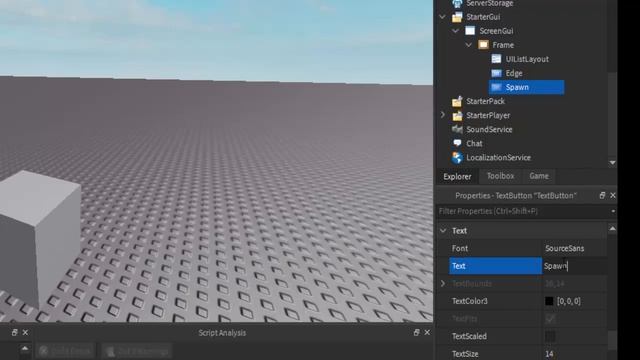Toggle the TextScaled checkbox
This screenshot has height=360, width=640.
pos(550,336)
